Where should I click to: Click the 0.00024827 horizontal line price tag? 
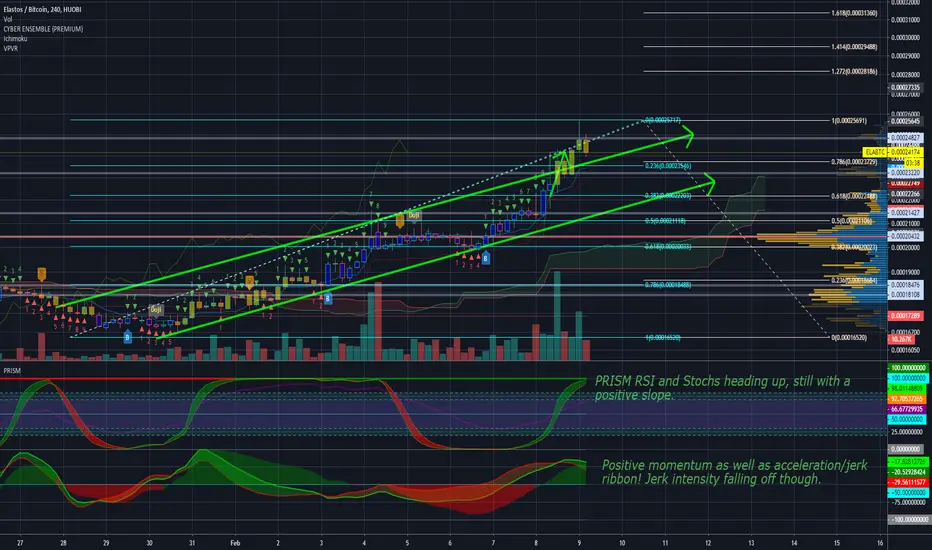click(x=905, y=138)
